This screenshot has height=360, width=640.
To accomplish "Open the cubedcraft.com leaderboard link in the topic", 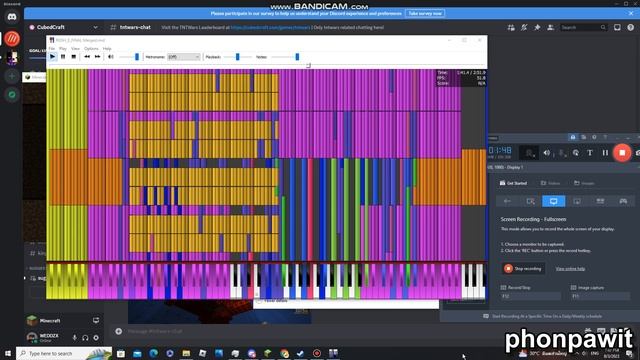I will pos(270,27).
